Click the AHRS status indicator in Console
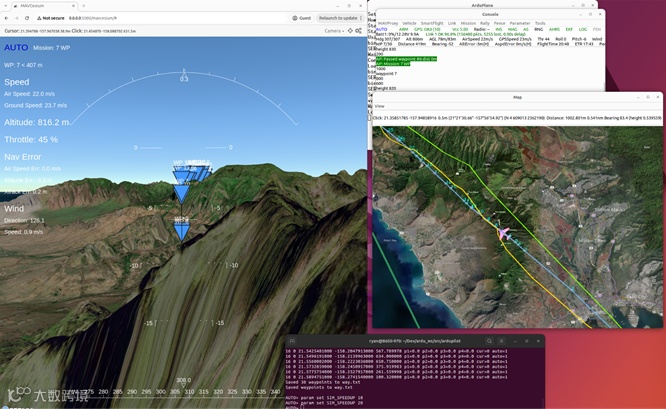 pyautogui.click(x=554, y=29)
